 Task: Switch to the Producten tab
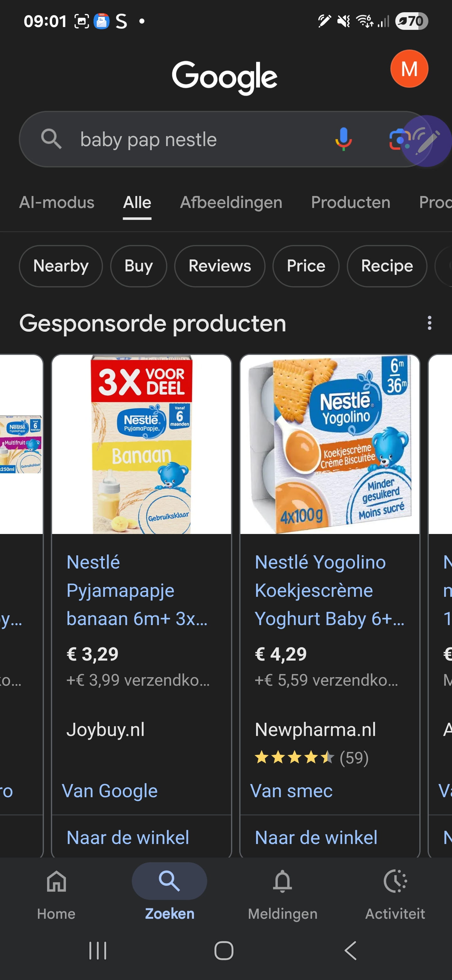[x=351, y=202]
